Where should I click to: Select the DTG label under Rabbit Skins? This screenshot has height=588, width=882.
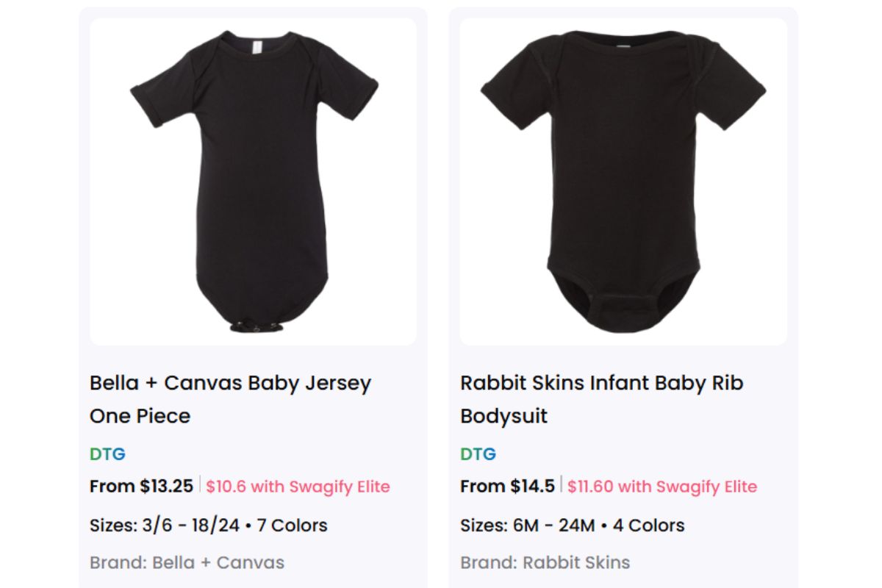click(478, 454)
